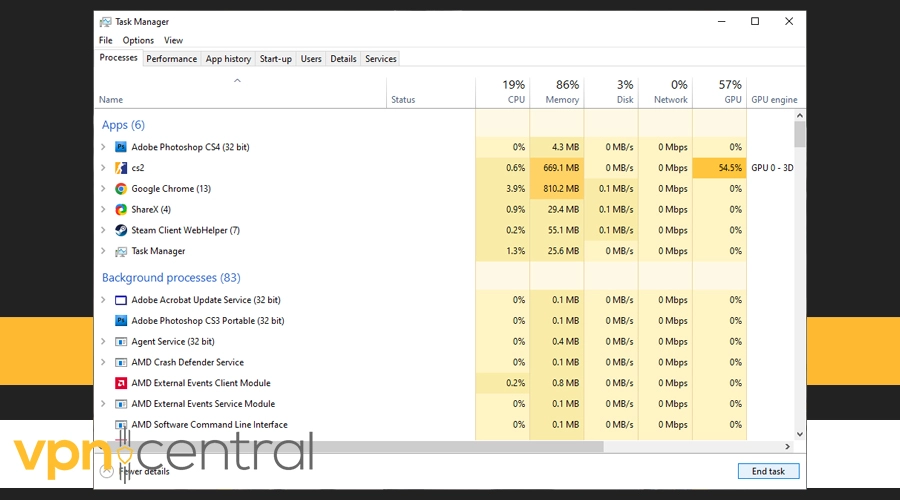Click the vertical scrollbar up arrow
Image resolution: width=900 pixels, height=500 pixels.
(800, 116)
